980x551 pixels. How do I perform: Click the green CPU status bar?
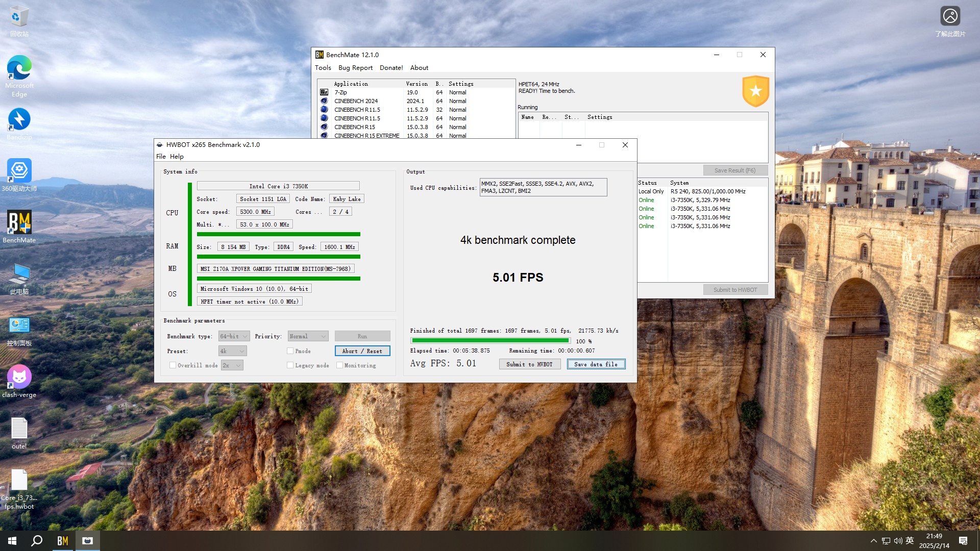279,234
